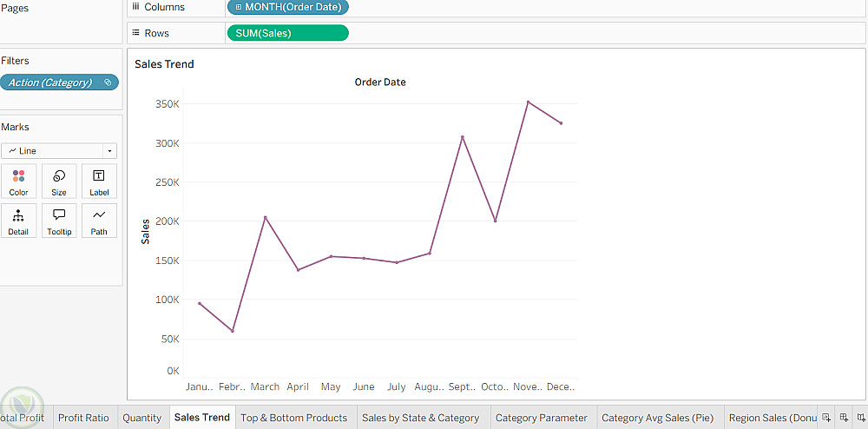
Task: Open the Category Parameter sheet
Action: pos(541,418)
